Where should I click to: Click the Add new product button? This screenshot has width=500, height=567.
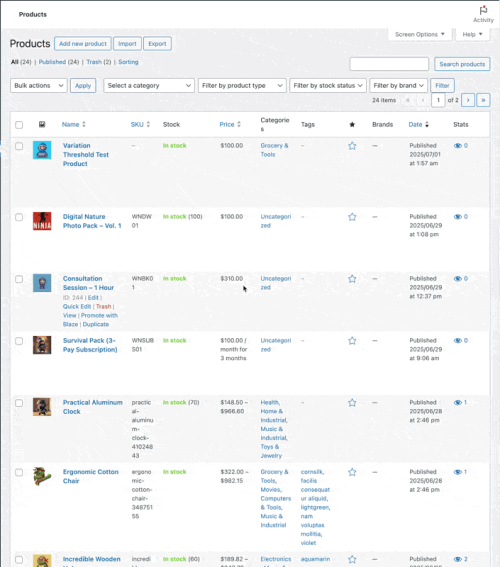pyautogui.click(x=83, y=44)
